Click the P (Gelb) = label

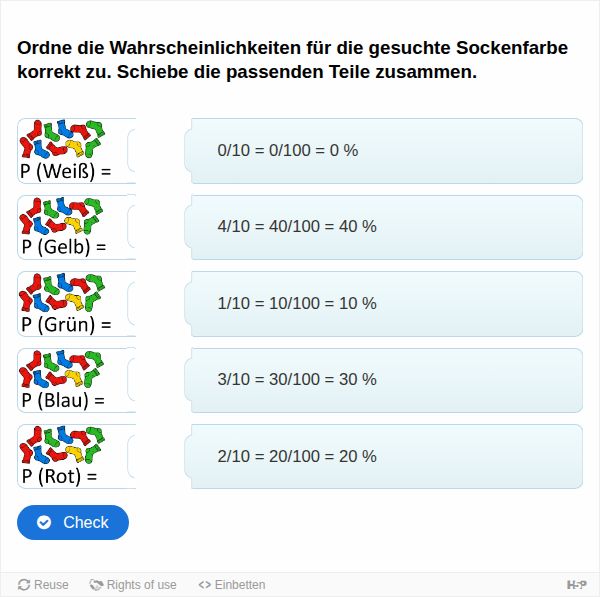click(64, 247)
